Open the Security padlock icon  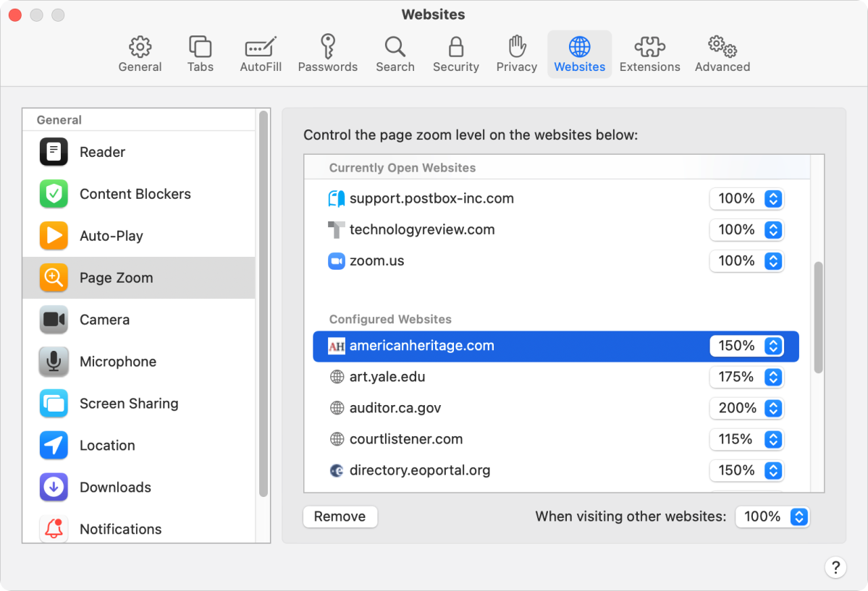point(455,47)
